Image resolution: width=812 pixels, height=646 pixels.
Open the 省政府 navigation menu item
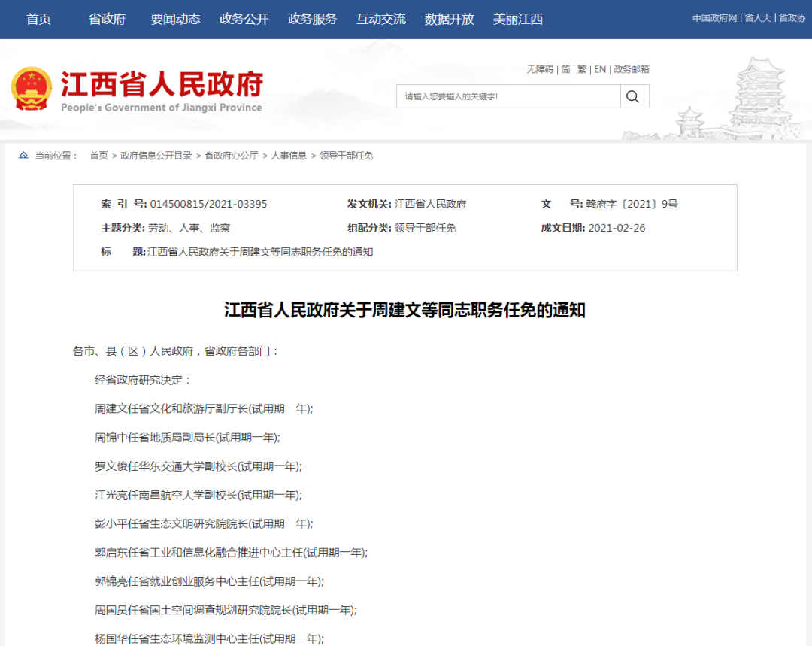pyautogui.click(x=107, y=19)
